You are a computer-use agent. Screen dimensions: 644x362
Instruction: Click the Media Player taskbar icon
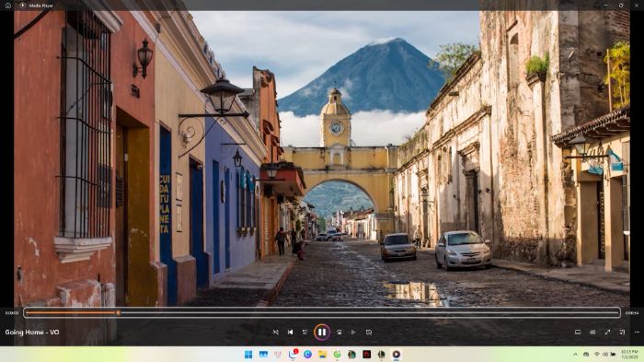click(397, 355)
